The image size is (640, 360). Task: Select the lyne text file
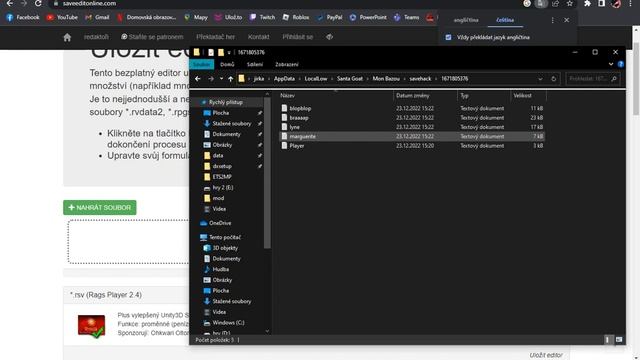point(411,127)
